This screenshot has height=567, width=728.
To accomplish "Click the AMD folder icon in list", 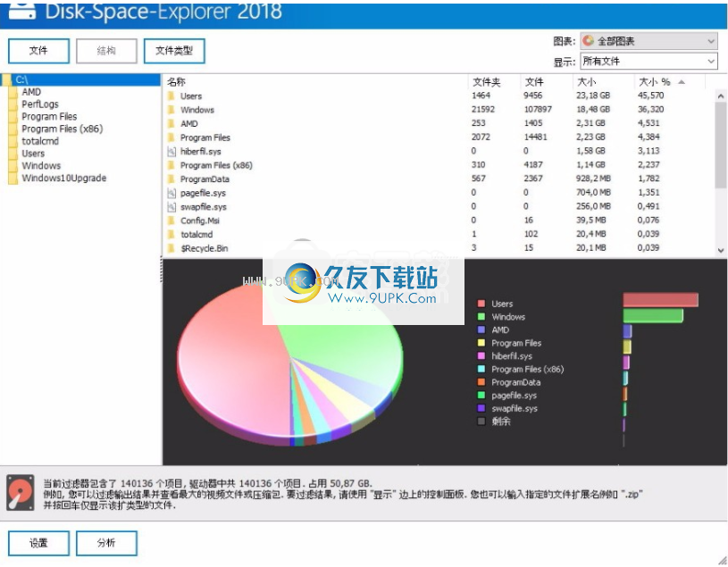I will click(x=172, y=124).
